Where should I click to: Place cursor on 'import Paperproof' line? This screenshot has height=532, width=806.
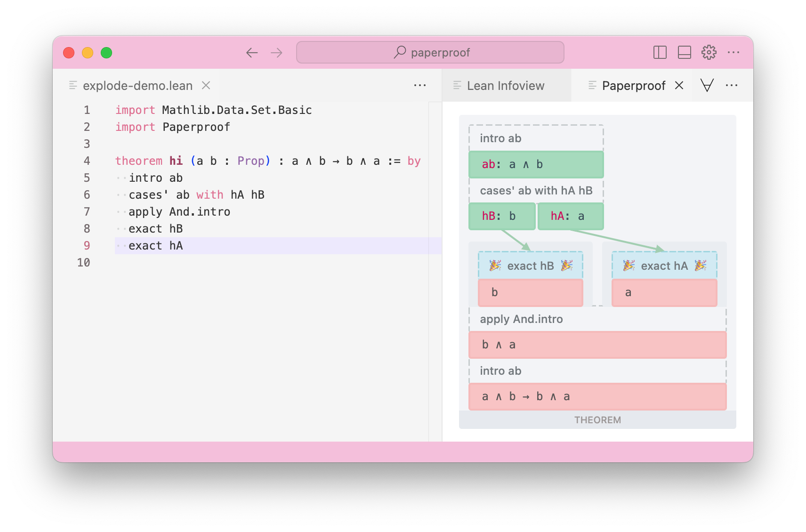[x=173, y=127]
